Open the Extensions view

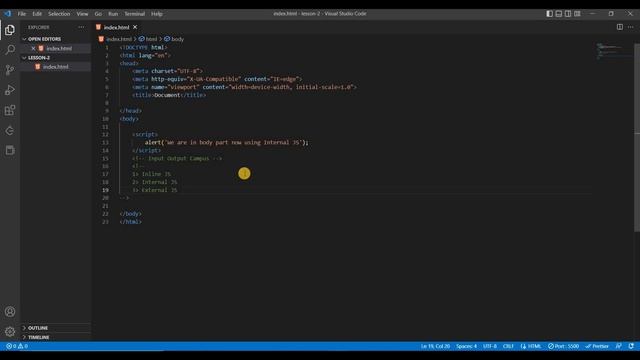point(10,110)
